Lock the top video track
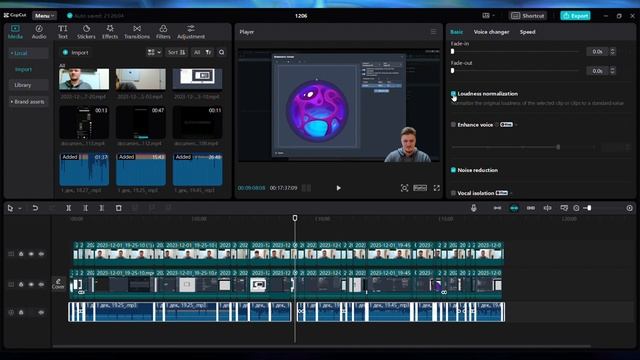Screen dimensions: 640x360 pos(21,254)
